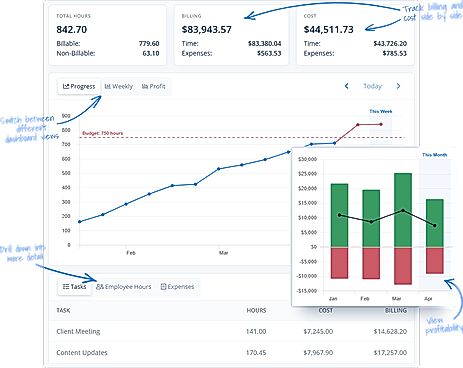Go to the next period with right chevron
The width and height of the screenshot is (463, 368).
tap(398, 86)
